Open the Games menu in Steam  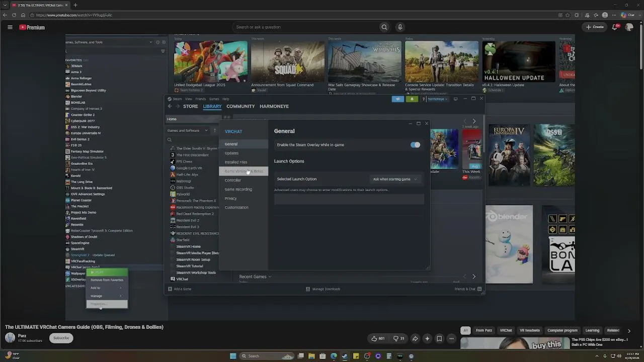[x=214, y=99]
